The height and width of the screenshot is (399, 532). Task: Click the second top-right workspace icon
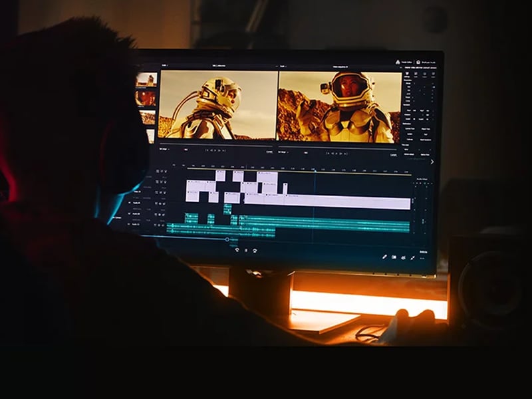click(418, 63)
